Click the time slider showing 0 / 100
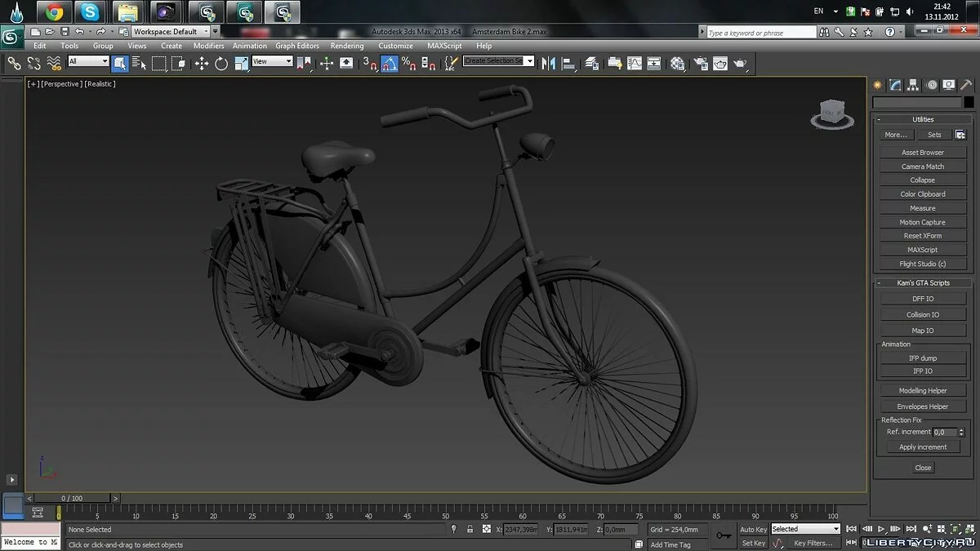 click(x=72, y=498)
